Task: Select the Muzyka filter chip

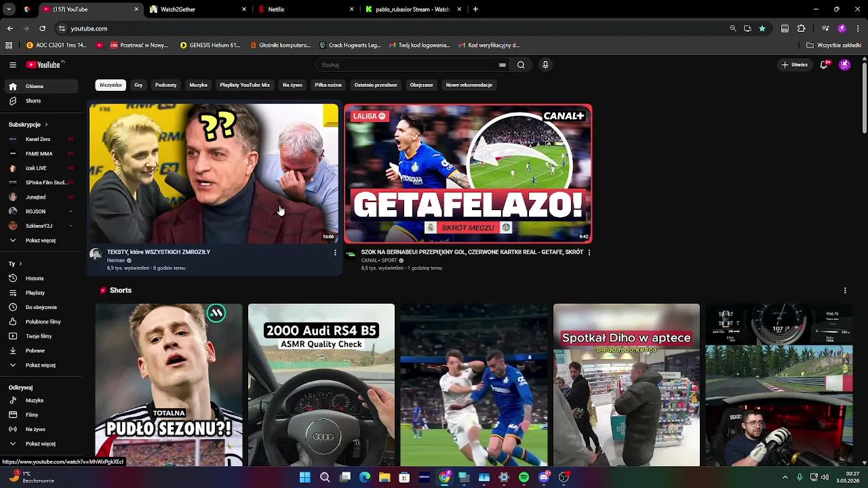Action: (199, 85)
